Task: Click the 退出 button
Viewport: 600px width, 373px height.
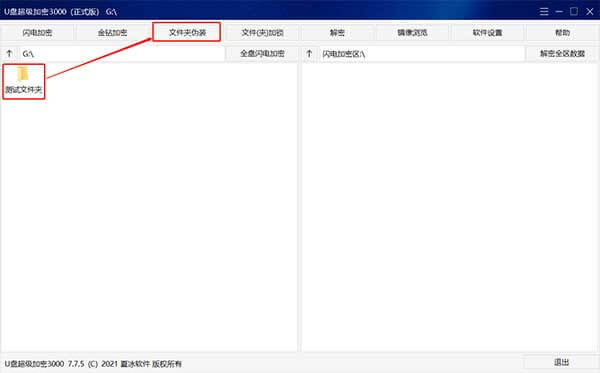Action: tap(561, 362)
